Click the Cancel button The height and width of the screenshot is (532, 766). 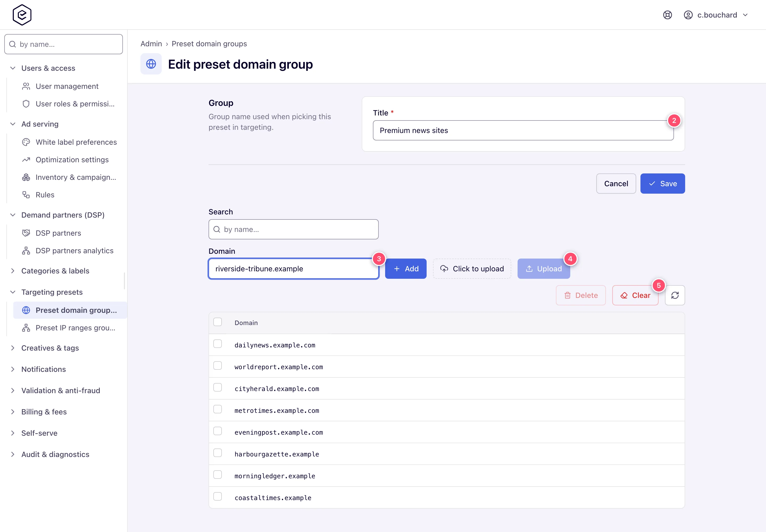616,184
